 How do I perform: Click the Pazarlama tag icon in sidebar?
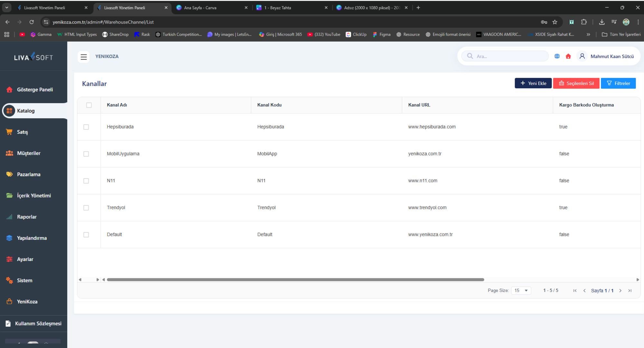[9, 174]
